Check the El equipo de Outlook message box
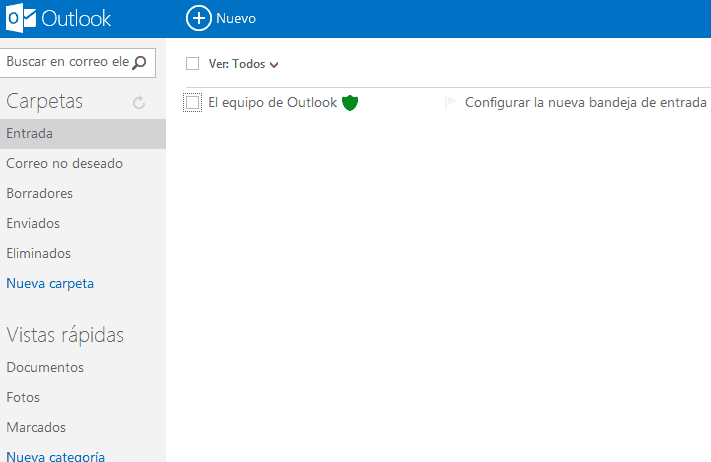Viewport: 711px width, 462px height. coord(192,102)
